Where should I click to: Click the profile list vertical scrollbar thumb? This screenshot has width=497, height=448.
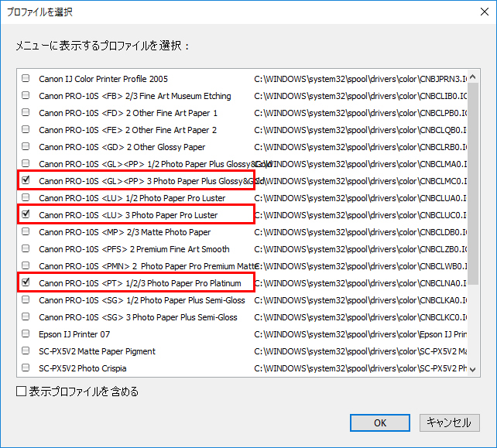coord(473,183)
